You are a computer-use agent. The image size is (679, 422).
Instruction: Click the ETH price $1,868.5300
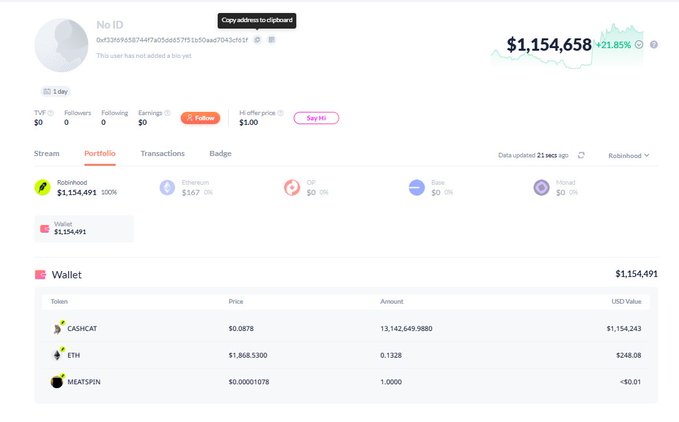pos(248,355)
